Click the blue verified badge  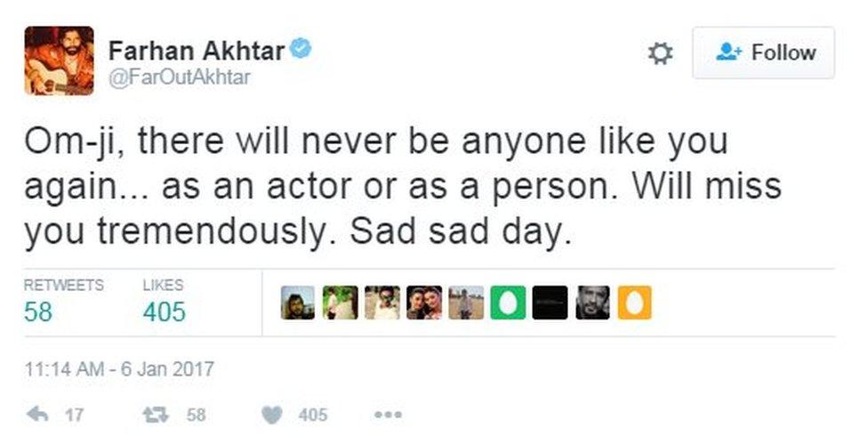tap(301, 50)
